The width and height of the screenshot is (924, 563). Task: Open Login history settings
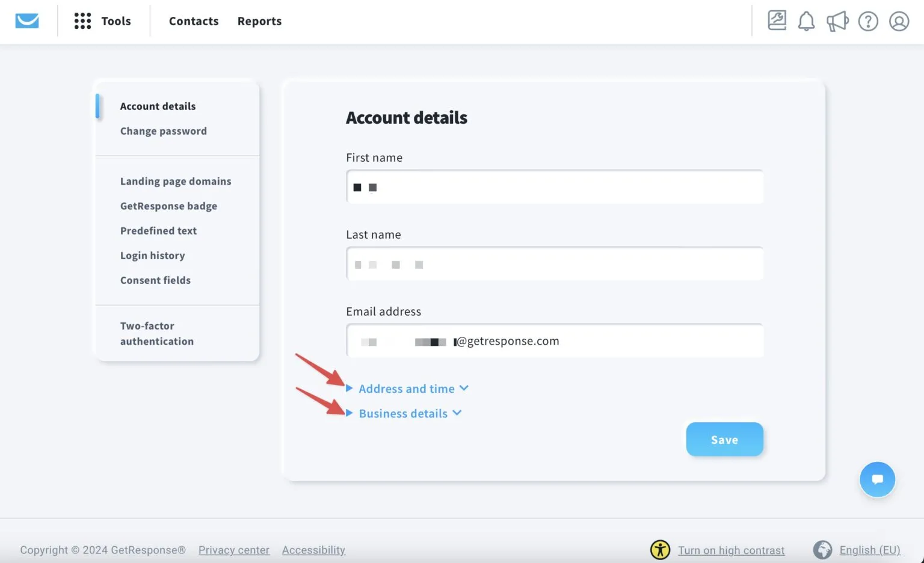coord(152,255)
